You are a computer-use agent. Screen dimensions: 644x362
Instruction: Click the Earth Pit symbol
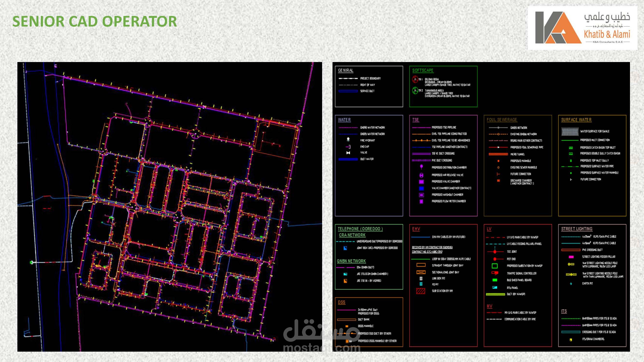pos(571,284)
